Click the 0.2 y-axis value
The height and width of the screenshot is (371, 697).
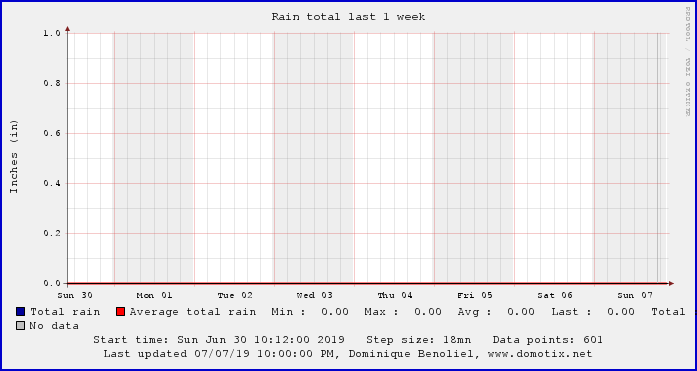click(x=52, y=233)
